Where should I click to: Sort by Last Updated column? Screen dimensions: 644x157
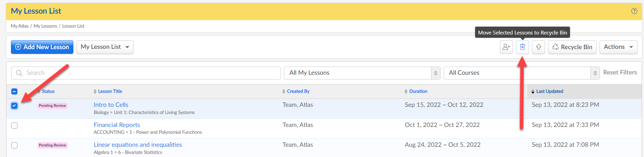point(549,91)
